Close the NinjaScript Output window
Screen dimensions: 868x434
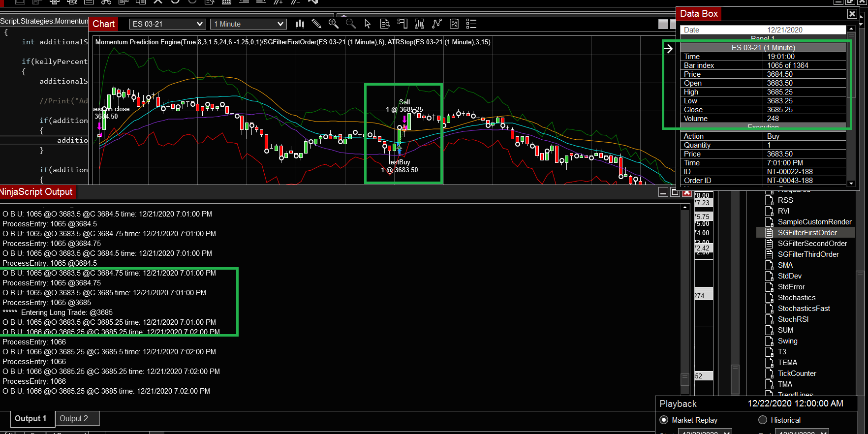pyautogui.click(x=687, y=192)
